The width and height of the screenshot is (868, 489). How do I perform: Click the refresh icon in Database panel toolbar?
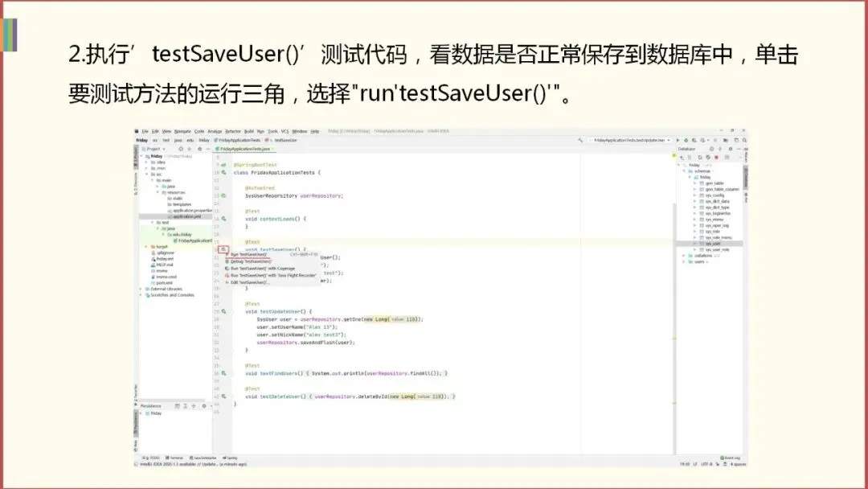700,158
